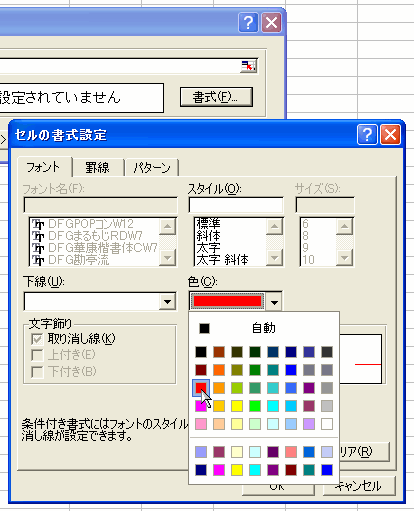Toggle the 上付き superscript checkbox

tap(37, 355)
